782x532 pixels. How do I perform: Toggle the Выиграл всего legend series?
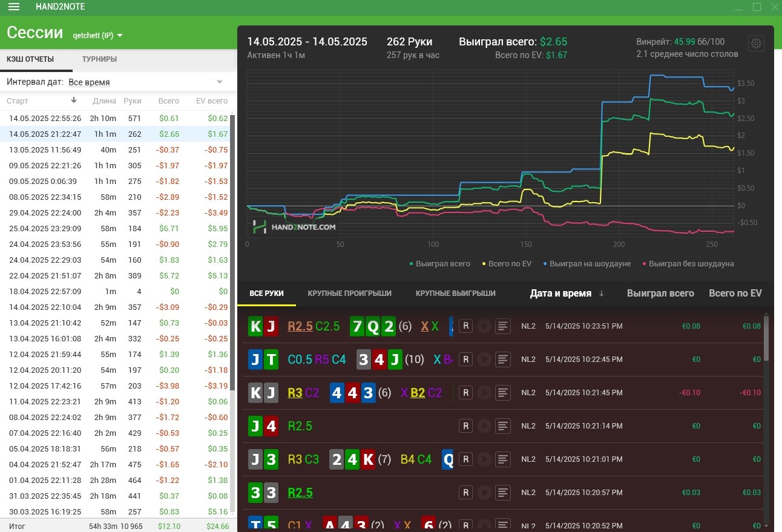click(x=439, y=263)
